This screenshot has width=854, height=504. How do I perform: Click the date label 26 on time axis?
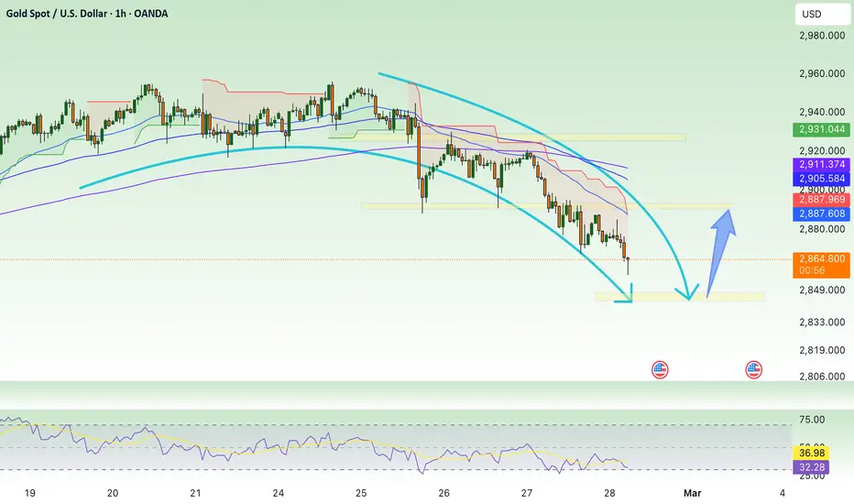(443, 493)
